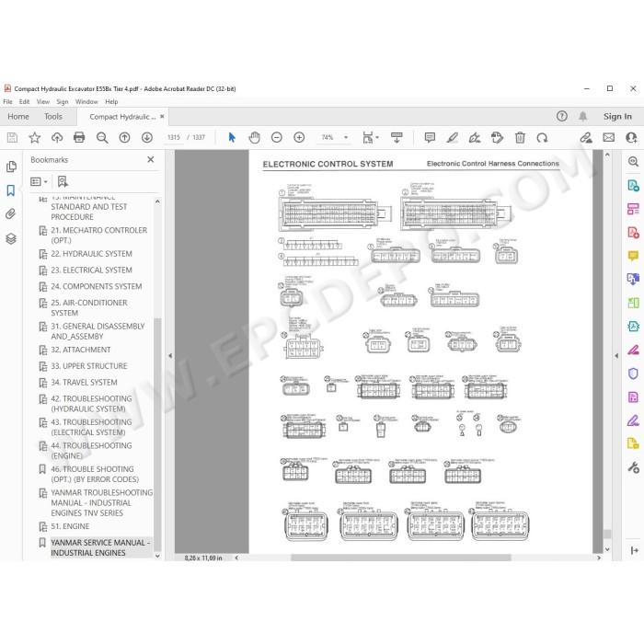Delete with the trash can icon

pyautogui.click(x=520, y=138)
